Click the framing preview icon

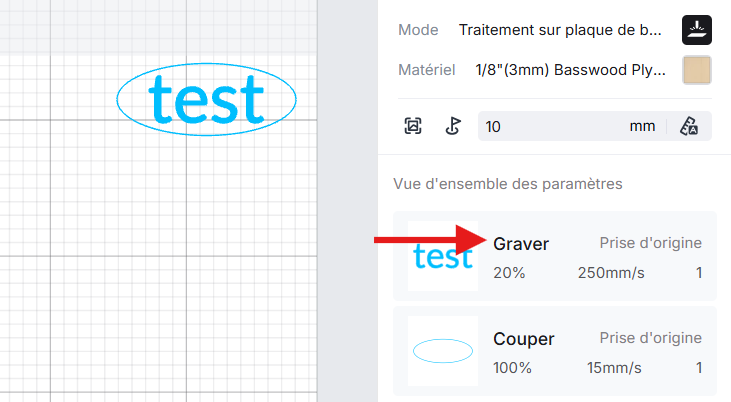pos(413,126)
